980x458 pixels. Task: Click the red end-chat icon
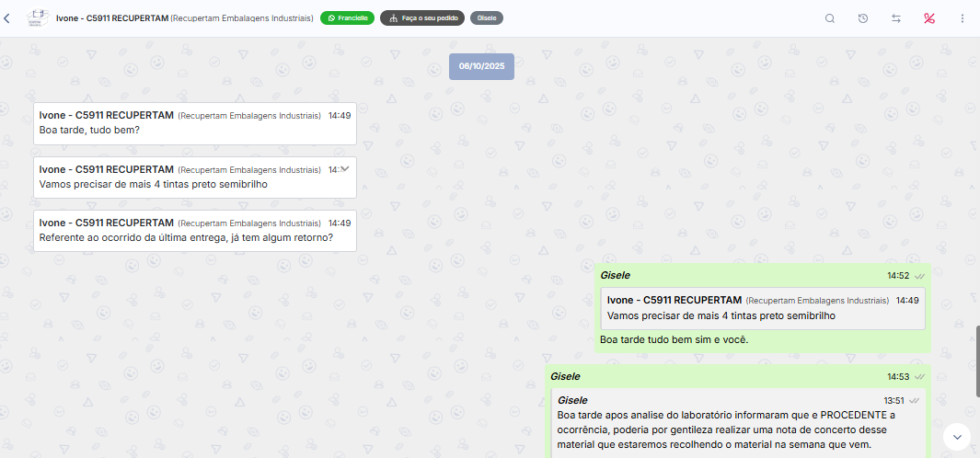point(929,18)
